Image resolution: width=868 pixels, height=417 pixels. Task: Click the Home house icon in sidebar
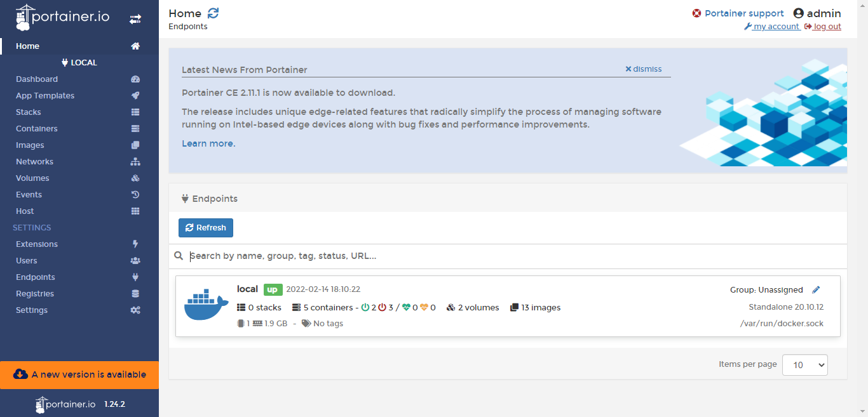click(x=135, y=46)
